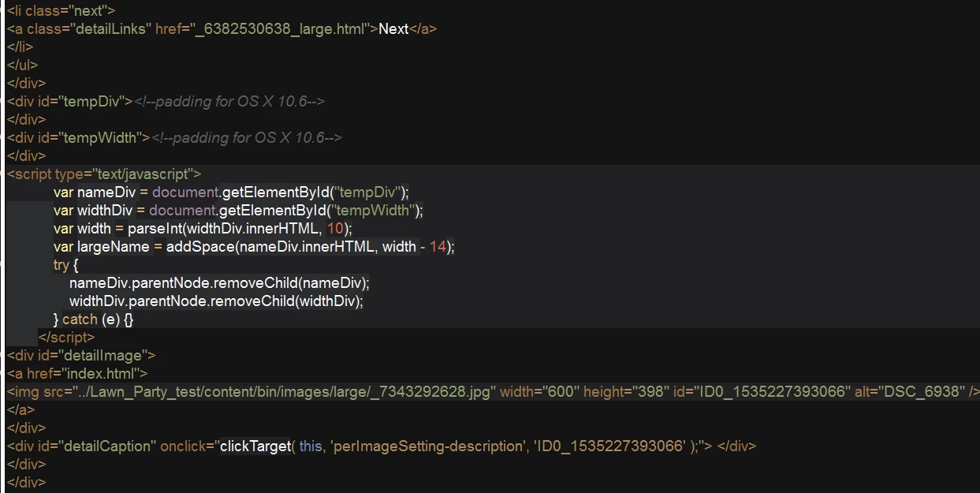
Task: Click the clickTarget function name in the onclick handler
Action: (x=255, y=446)
